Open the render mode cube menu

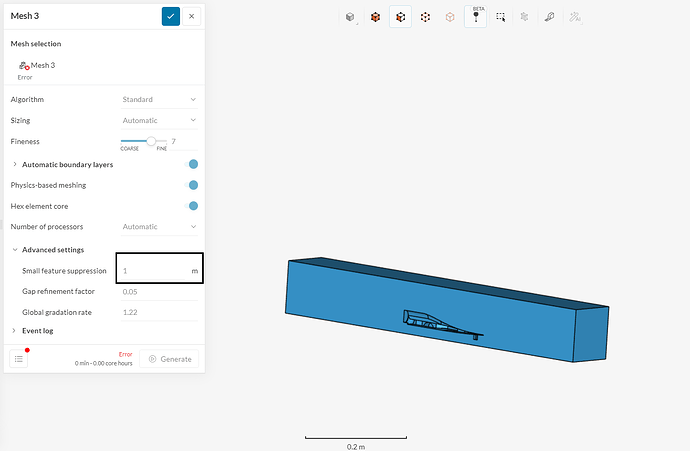[350, 17]
